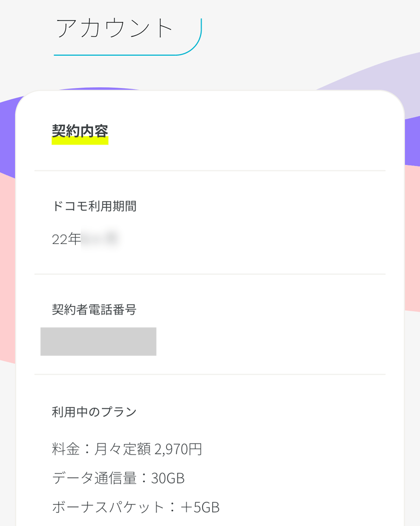Click the 利用中のプラン heading

point(94,411)
